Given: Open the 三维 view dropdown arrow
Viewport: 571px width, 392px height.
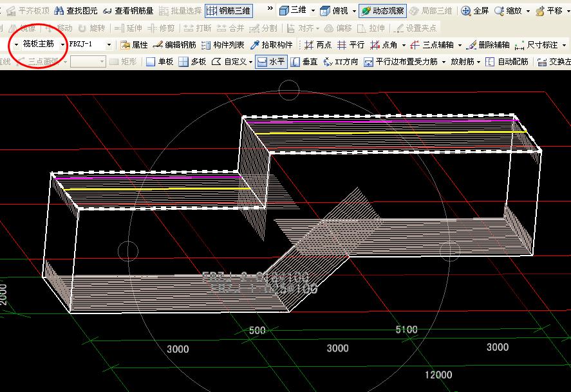Looking at the screenshot, I should 313,11.
